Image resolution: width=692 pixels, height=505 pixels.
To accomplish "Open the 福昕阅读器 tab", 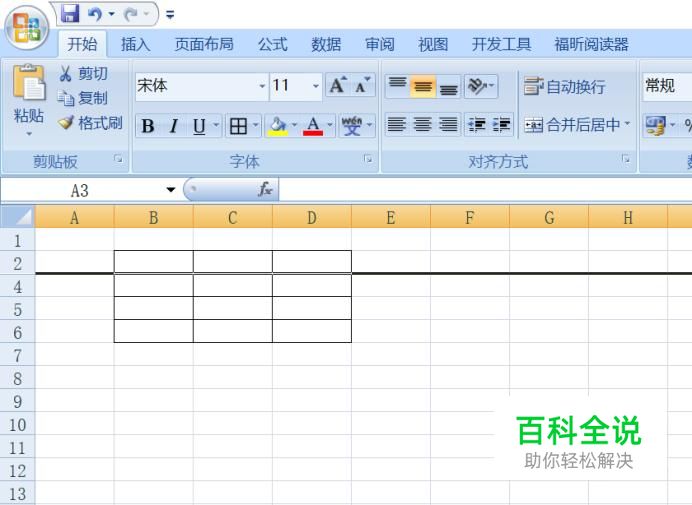I will tap(591, 44).
